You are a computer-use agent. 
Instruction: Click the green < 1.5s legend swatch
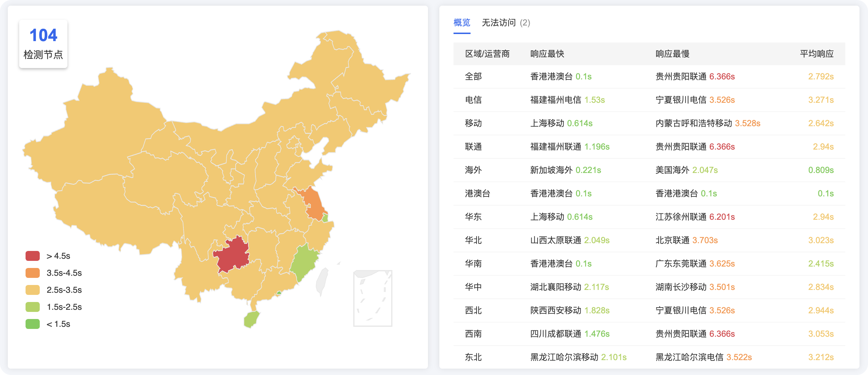click(33, 324)
